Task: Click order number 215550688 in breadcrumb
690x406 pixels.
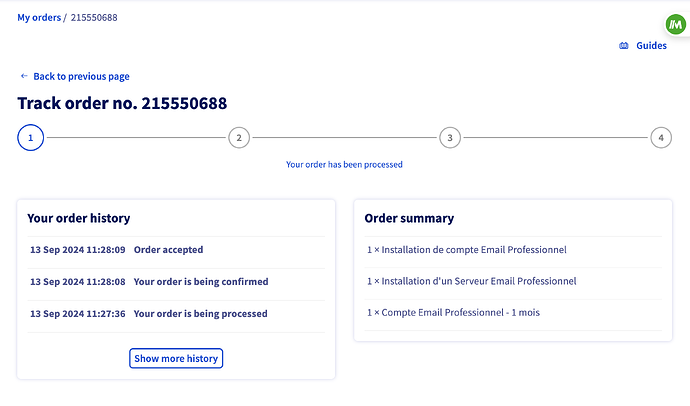Action: tap(94, 18)
